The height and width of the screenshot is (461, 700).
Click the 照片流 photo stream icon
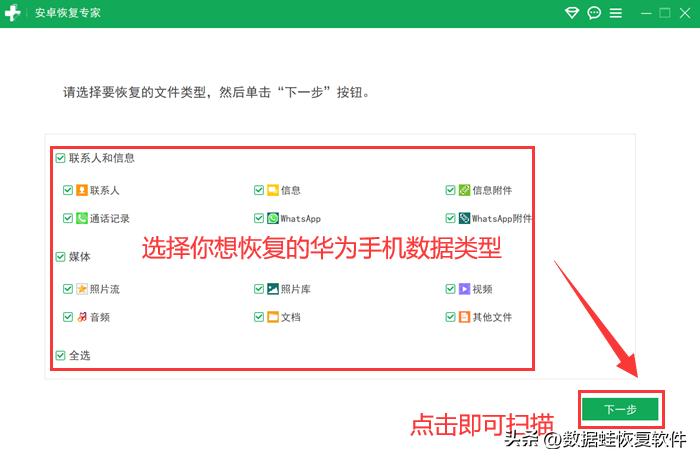[x=82, y=289]
